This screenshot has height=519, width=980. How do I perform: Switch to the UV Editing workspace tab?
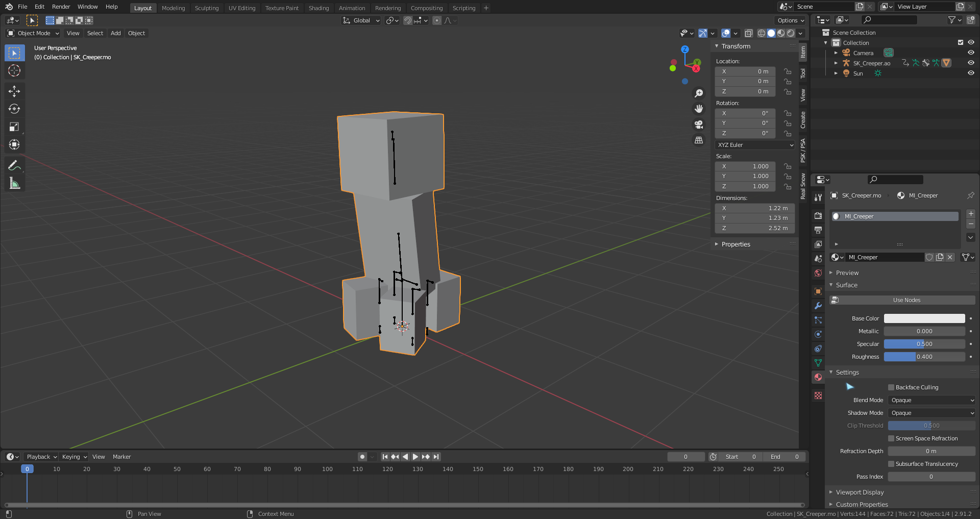pyautogui.click(x=241, y=8)
